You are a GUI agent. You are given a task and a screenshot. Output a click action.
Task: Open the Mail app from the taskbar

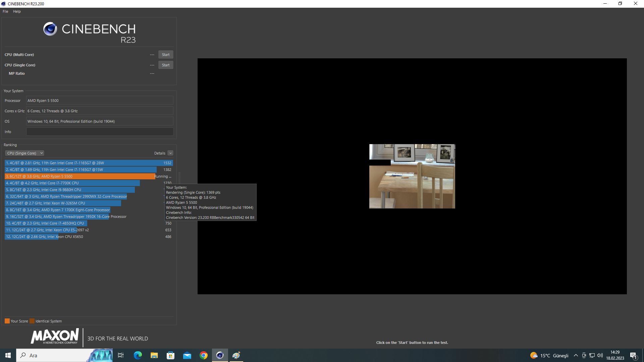click(187, 355)
